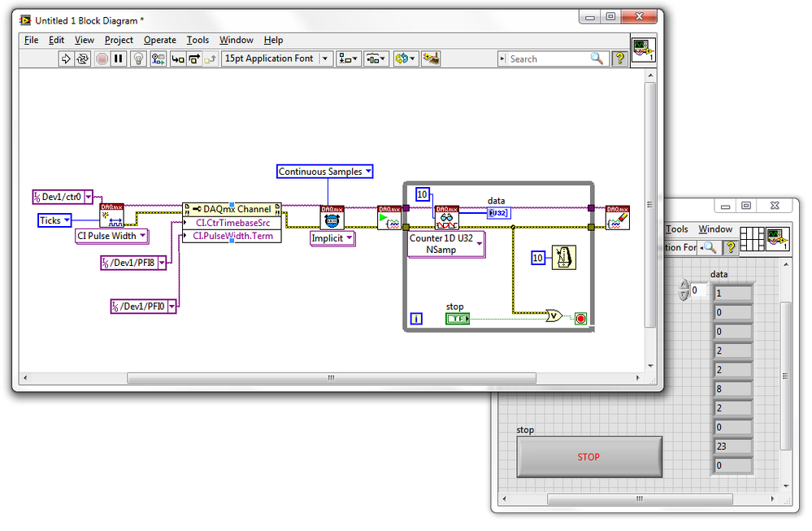Click the red STOP button on front panel
Viewport: 812px width, 531px height.
click(x=589, y=457)
